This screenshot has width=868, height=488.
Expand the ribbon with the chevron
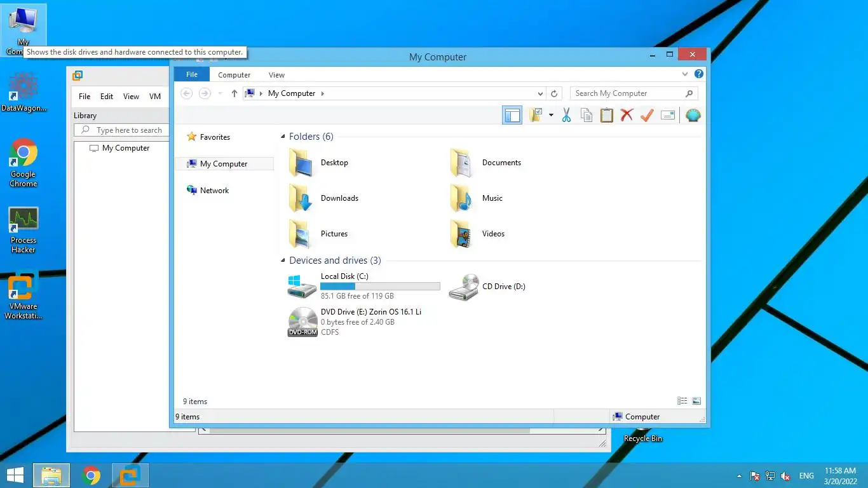point(685,74)
